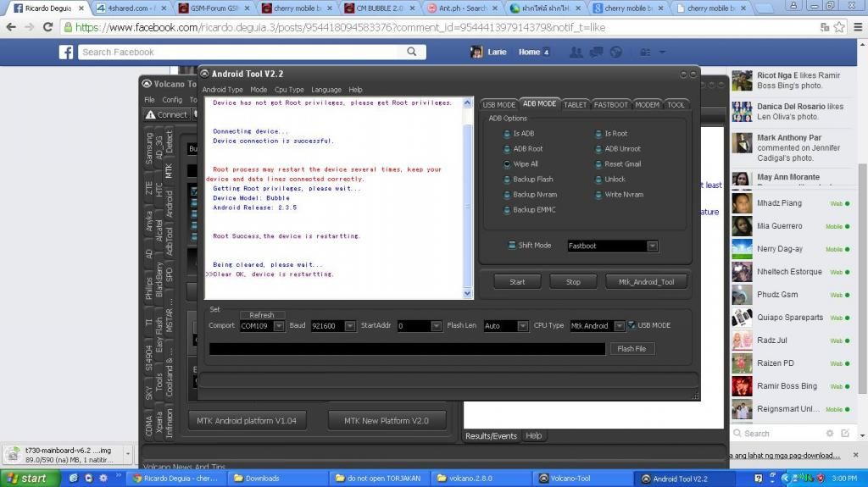
Task: Select the Wipe All radio option
Action: [x=507, y=164]
